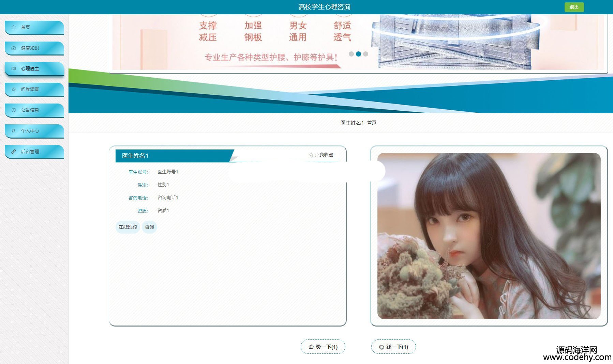Click the 在线预约 button

pos(128,227)
